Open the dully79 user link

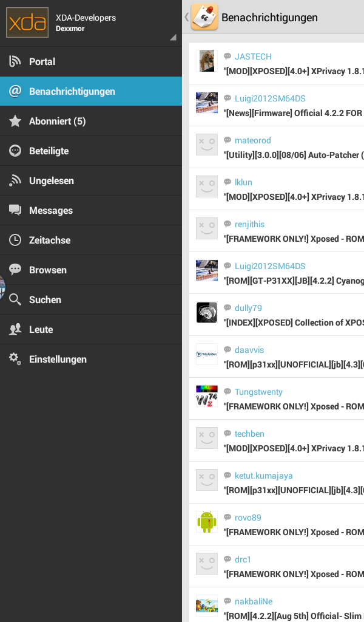(x=248, y=308)
